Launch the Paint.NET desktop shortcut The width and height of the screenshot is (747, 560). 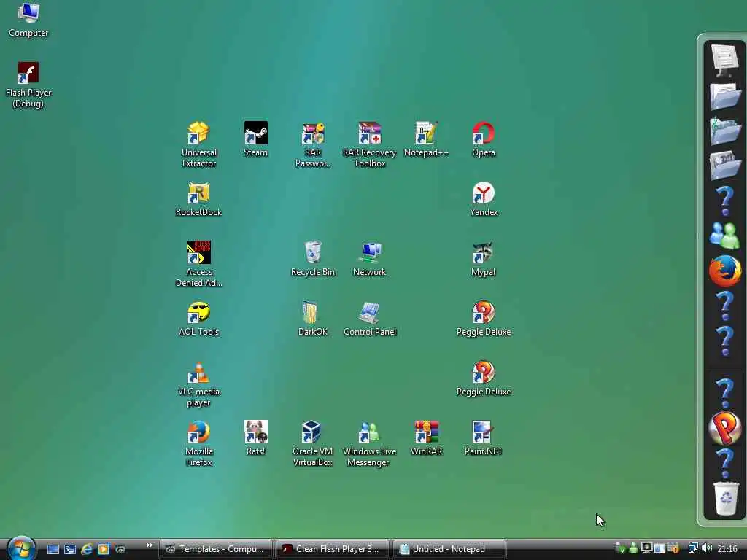[484, 438]
